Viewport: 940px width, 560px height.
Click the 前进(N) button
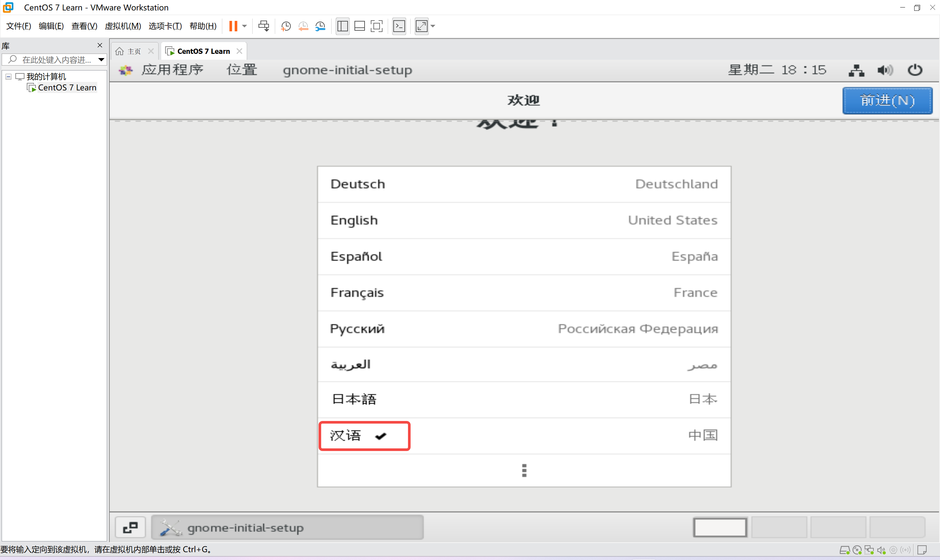[887, 101]
